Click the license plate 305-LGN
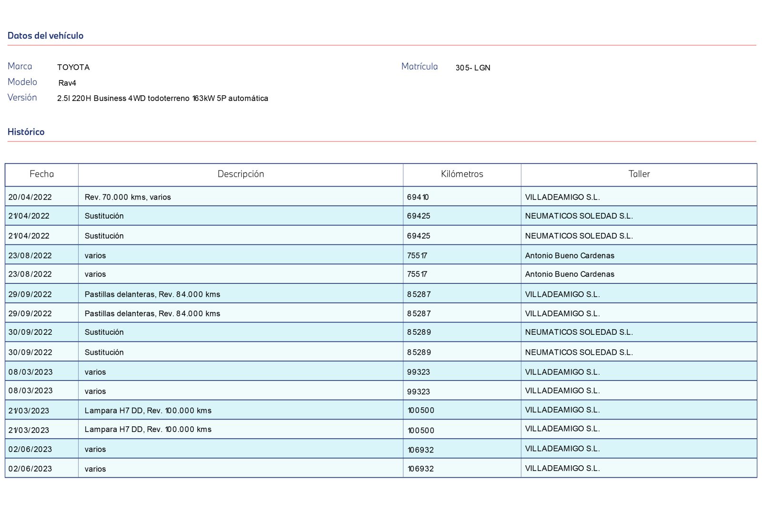Image resolution: width=762 pixels, height=532 pixels. [472, 68]
